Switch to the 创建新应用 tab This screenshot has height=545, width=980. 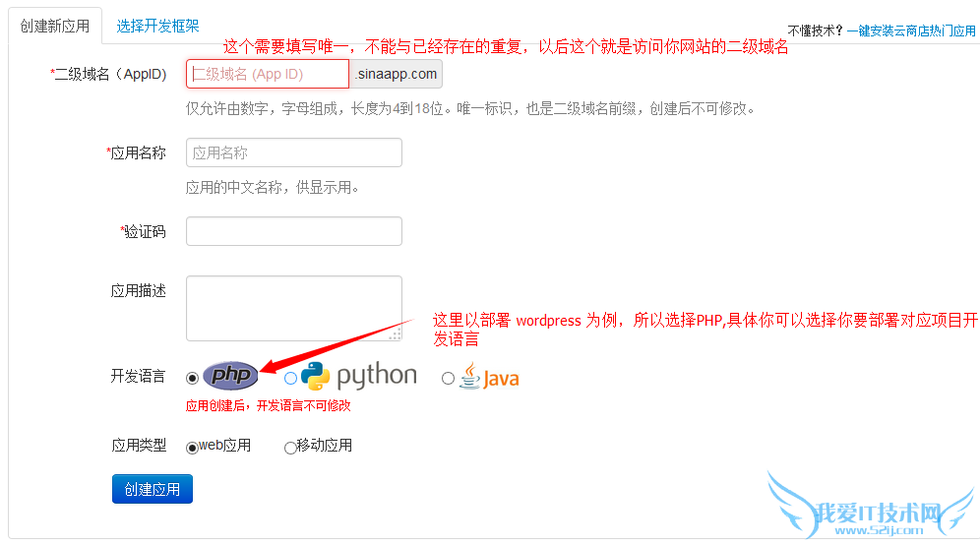coord(55,27)
